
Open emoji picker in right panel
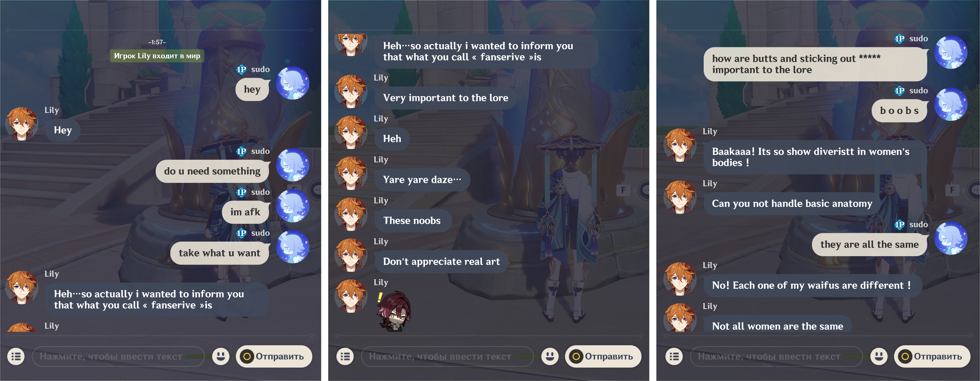point(878,356)
